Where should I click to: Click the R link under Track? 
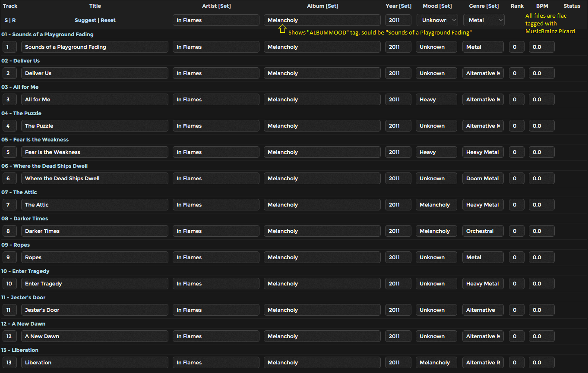click(14, 20)
